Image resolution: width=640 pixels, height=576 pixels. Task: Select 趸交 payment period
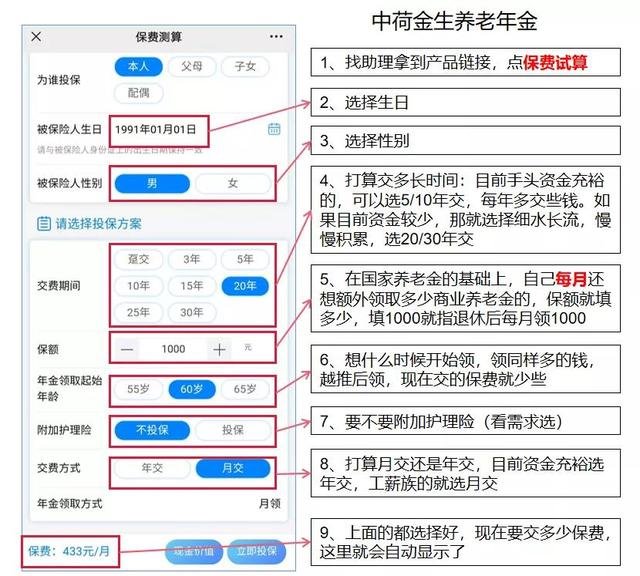point(138,259)
